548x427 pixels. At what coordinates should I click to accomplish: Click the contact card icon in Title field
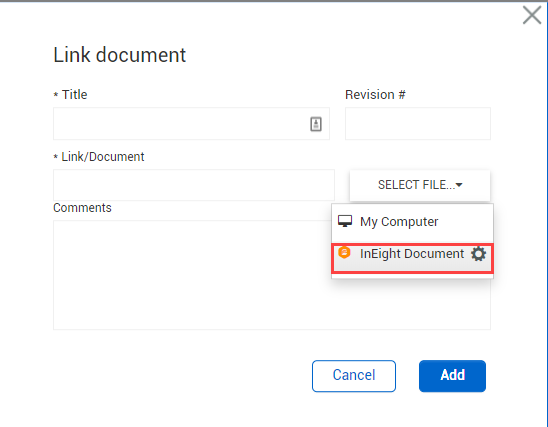(316, 124)
